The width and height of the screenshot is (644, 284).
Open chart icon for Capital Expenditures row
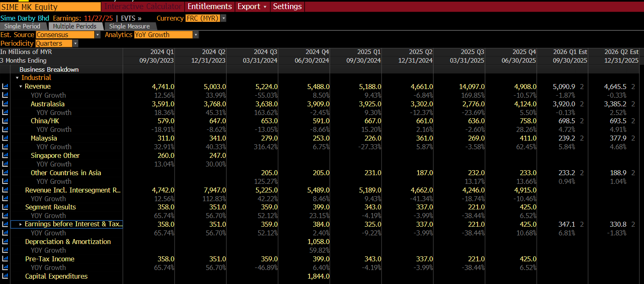pyautogui.click(x=5, y=276)
